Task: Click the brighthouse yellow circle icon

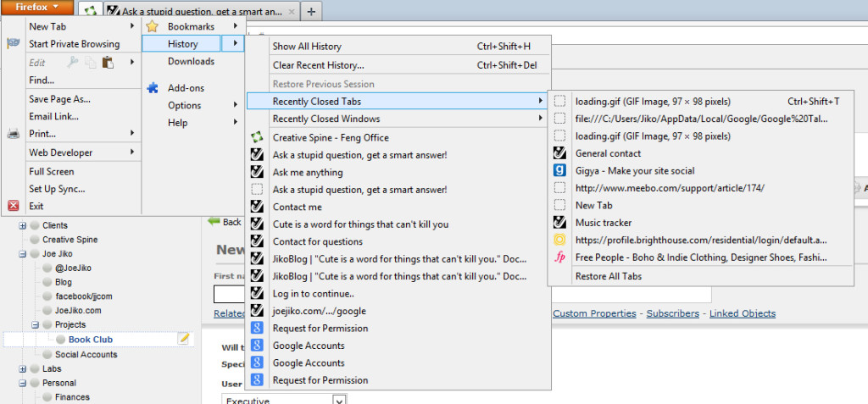Action: coord(559,241)
